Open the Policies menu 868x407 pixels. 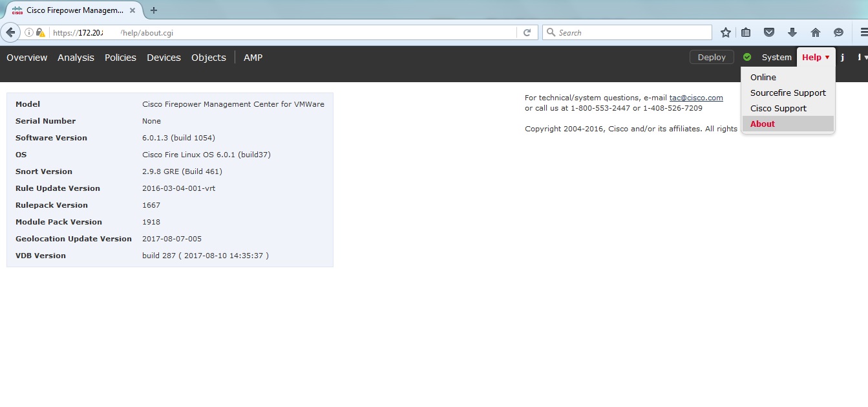click(x=120, y=58)
